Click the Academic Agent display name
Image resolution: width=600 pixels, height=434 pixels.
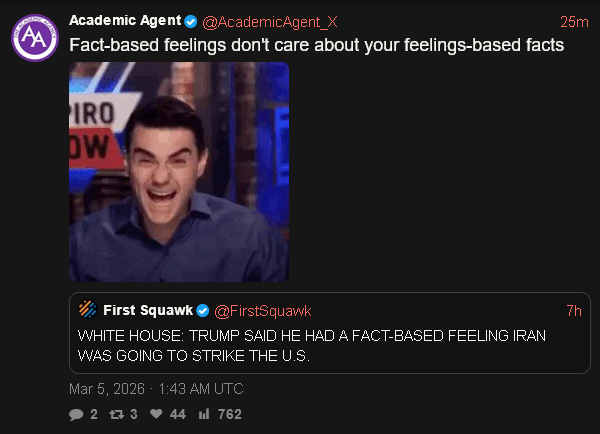click(125, 20)
